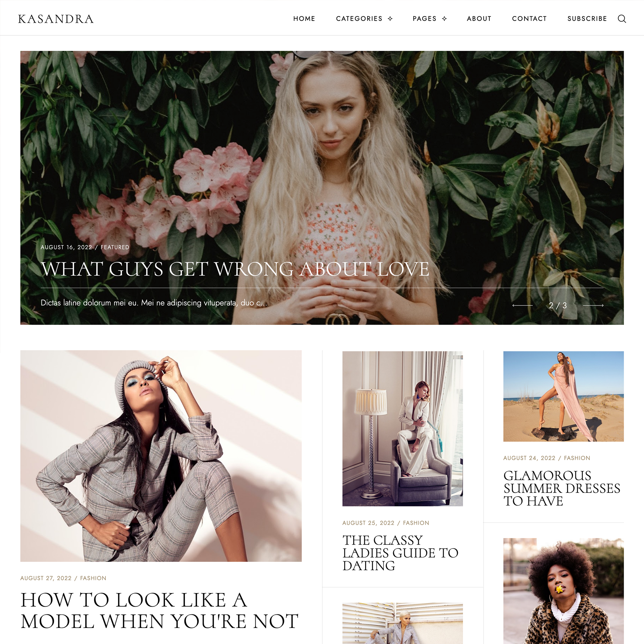644x644 pixels.
Task: Open the About page link
Action: 479,19
